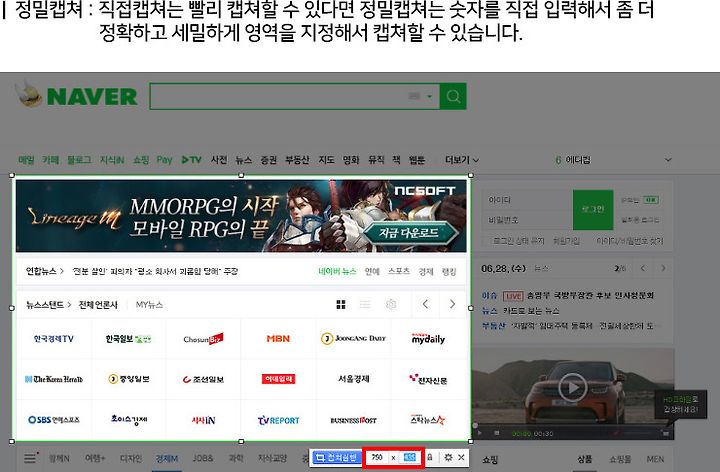The height and width of the screenshot is (472, 720).
Task: Open the search box autocomplete dropdown arrow
Action: point(429,96)
